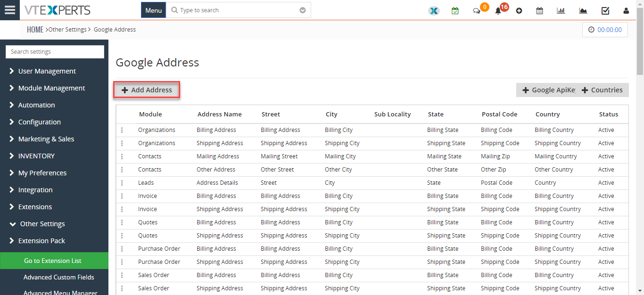Expand Module Management settings section
Viewport: 644px width, 295px height.
(47, 88)
